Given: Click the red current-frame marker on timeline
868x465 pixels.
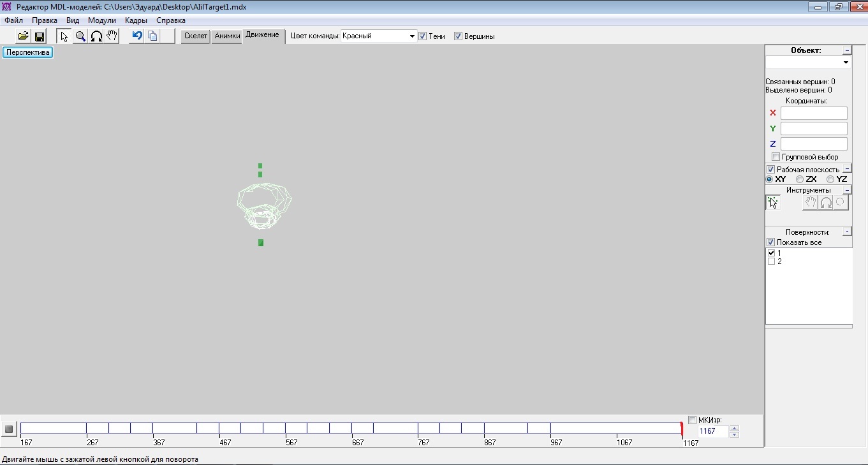Looking at the screenshot, I should (x=682, y=429).
